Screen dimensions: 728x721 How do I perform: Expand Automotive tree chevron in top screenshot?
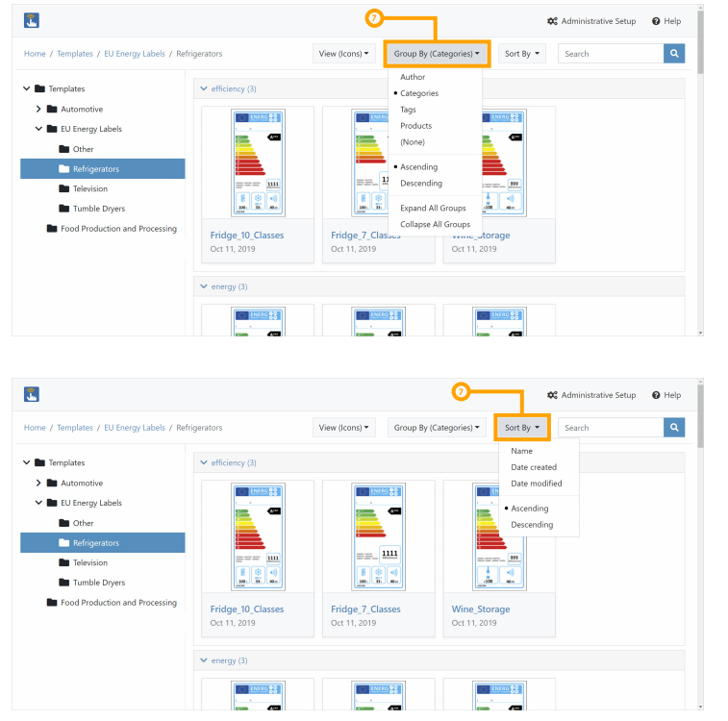point(38,109)
